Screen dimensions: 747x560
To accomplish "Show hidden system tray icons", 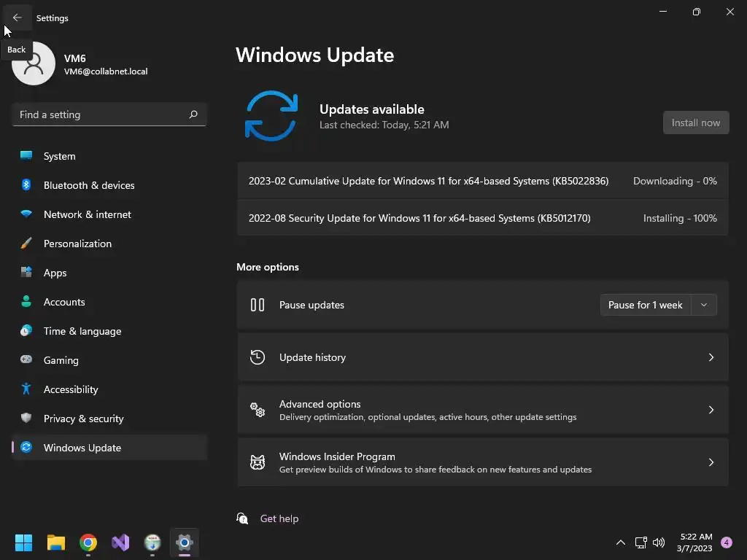I will 621,542.
